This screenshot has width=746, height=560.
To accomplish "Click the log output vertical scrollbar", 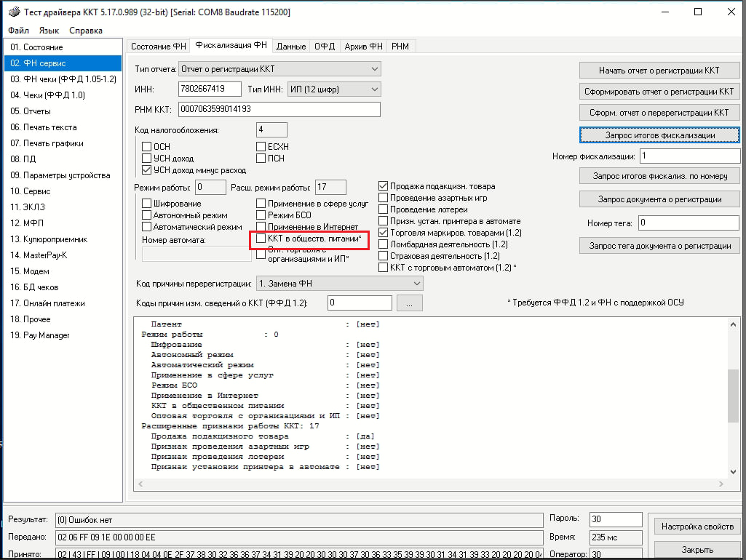I will 733,396.
